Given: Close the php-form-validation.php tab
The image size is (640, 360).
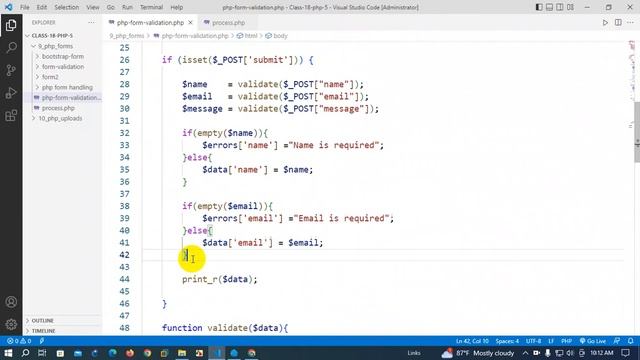Looking at the screenshot, I should pos(190,22).
